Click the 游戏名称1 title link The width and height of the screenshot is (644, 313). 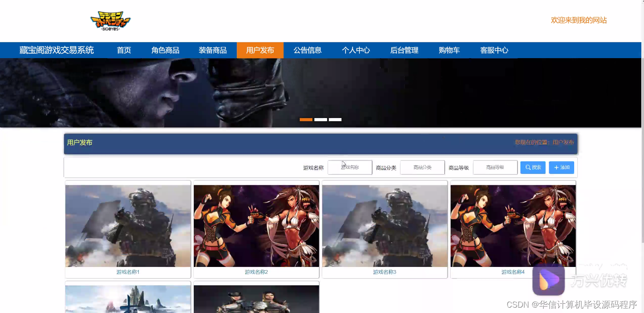pos(128,272)
